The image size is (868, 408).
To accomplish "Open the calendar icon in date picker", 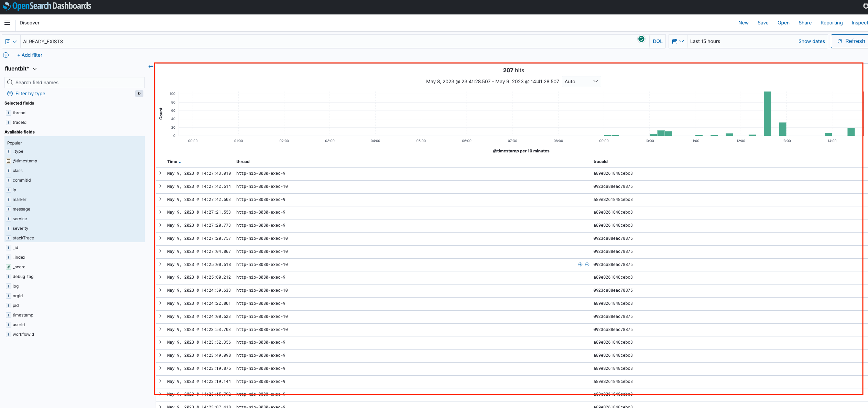I will pos(675,41).
